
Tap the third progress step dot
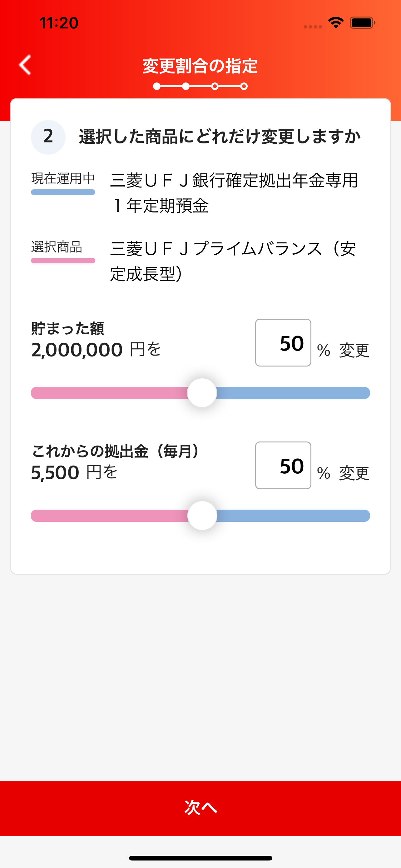pos(215,87)
